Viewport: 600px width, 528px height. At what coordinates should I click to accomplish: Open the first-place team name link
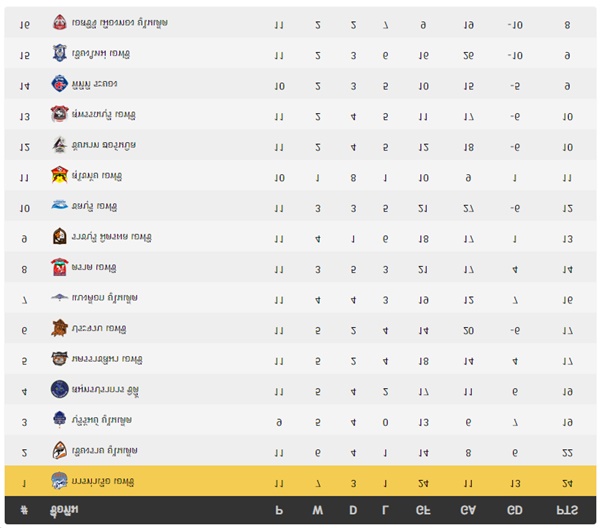click(x=103, y=481)
